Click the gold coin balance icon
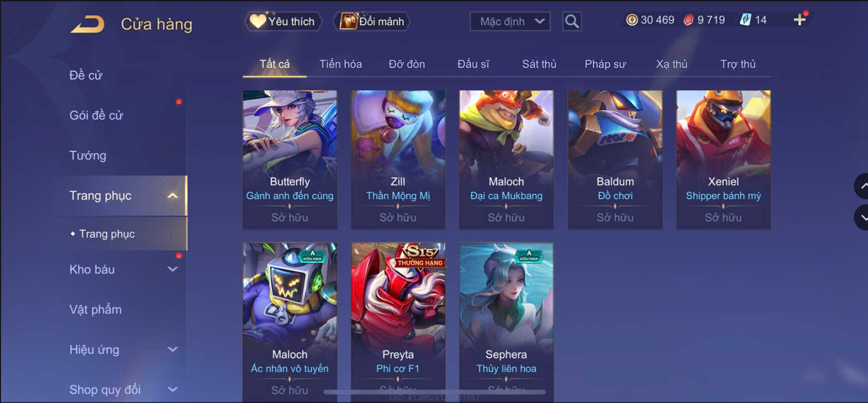The image size is (868, 403). 632,20
